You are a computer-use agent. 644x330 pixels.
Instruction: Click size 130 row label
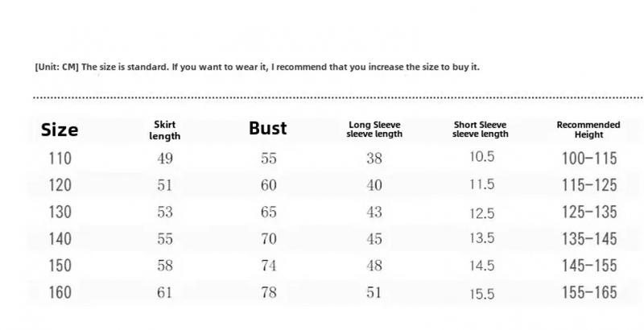click(x=60, y=212)
